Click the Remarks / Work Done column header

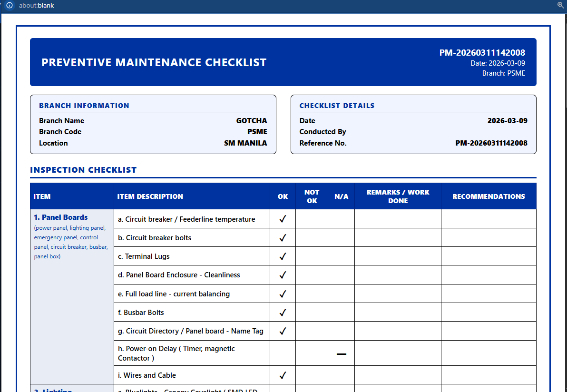pyautogui.click(x=398, y=196)
